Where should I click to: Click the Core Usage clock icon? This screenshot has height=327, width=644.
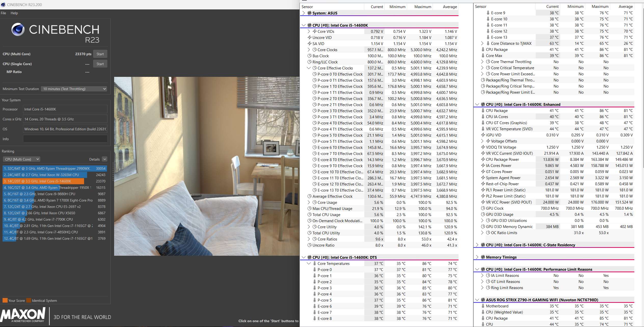[315, 202]
